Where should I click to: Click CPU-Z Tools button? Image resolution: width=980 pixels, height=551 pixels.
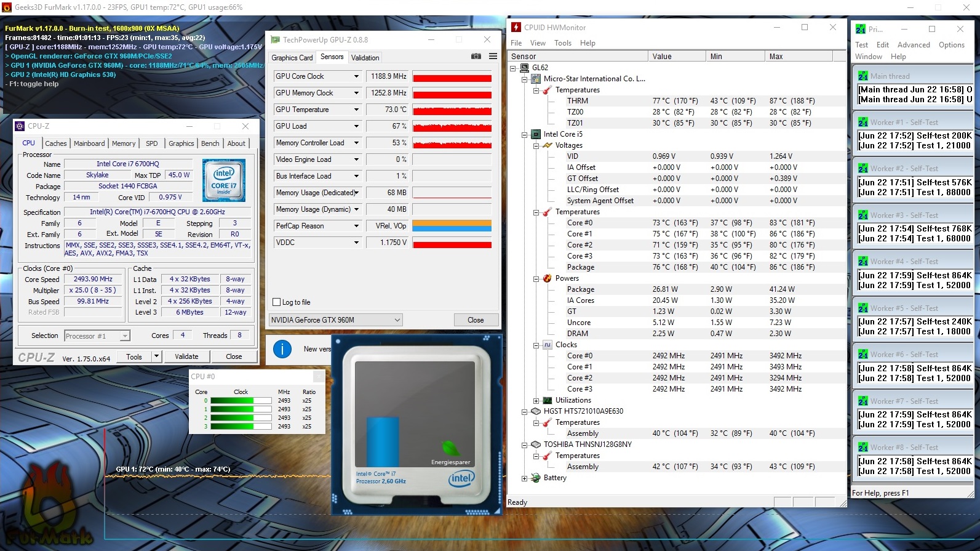click(134, 356)
